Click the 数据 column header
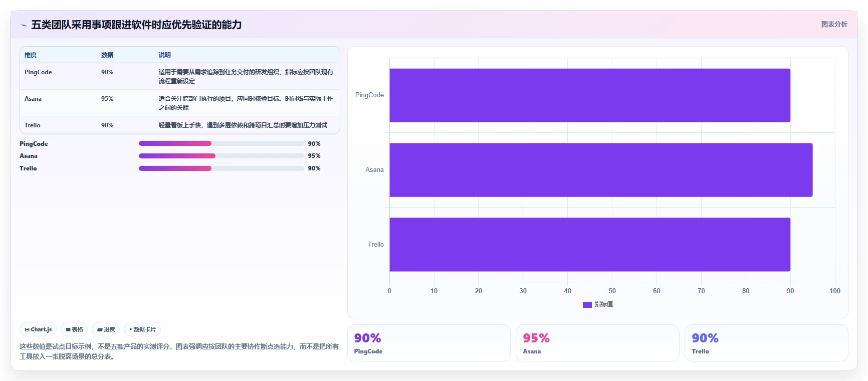Image resolution: width=868 pixels, height=381 pixels. (107, 55)
